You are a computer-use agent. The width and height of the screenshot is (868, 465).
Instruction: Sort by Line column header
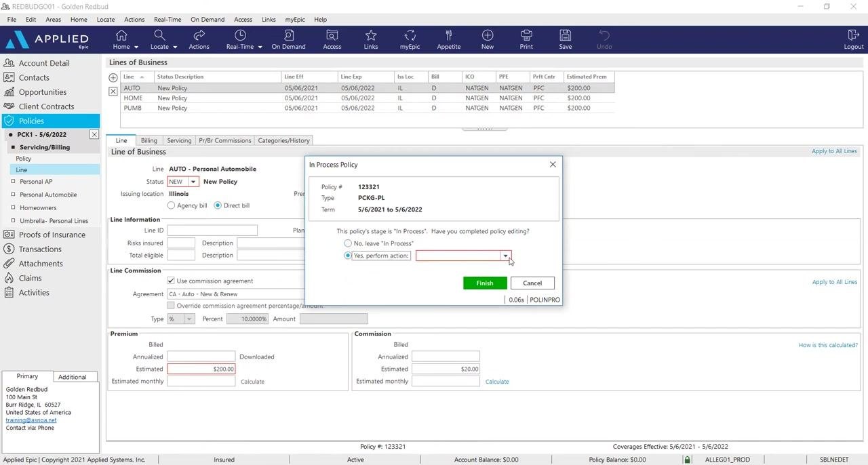[138, 77]
